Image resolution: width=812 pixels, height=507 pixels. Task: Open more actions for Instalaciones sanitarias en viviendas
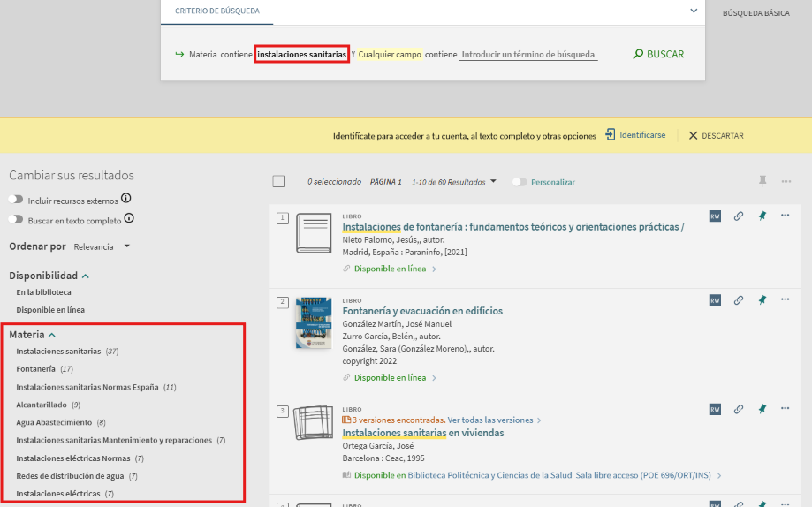pos(785,408)
